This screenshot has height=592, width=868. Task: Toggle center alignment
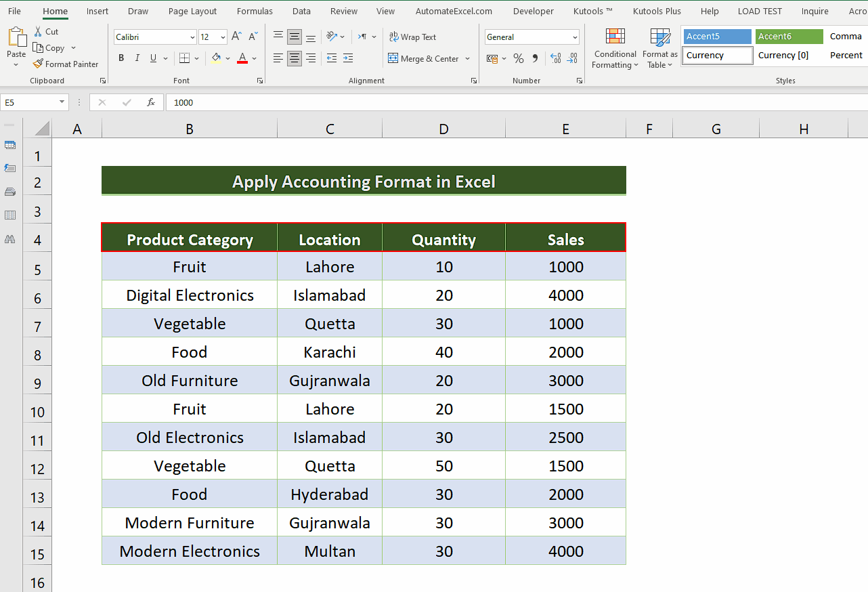tap(294, 58)
